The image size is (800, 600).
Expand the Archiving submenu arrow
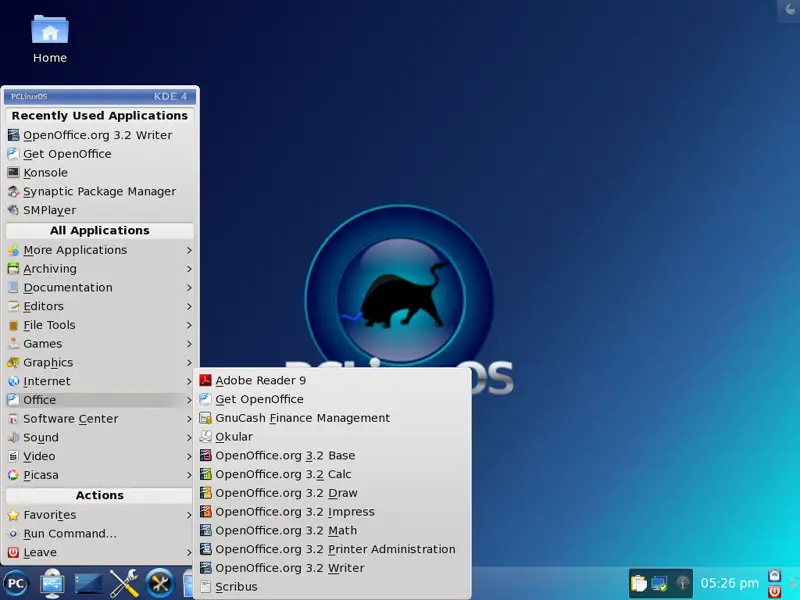[x=189, y=269]
